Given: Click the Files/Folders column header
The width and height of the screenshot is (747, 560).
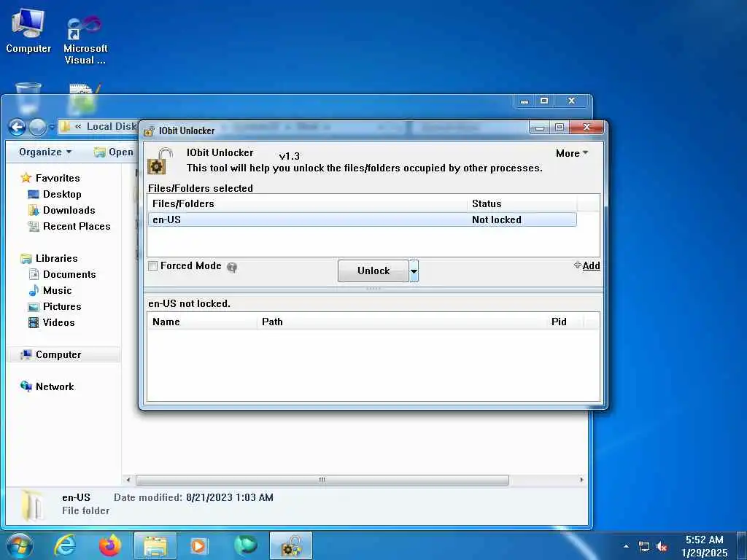Looking at the screenshot, I should pyautogui.click(x=307, y=203).
